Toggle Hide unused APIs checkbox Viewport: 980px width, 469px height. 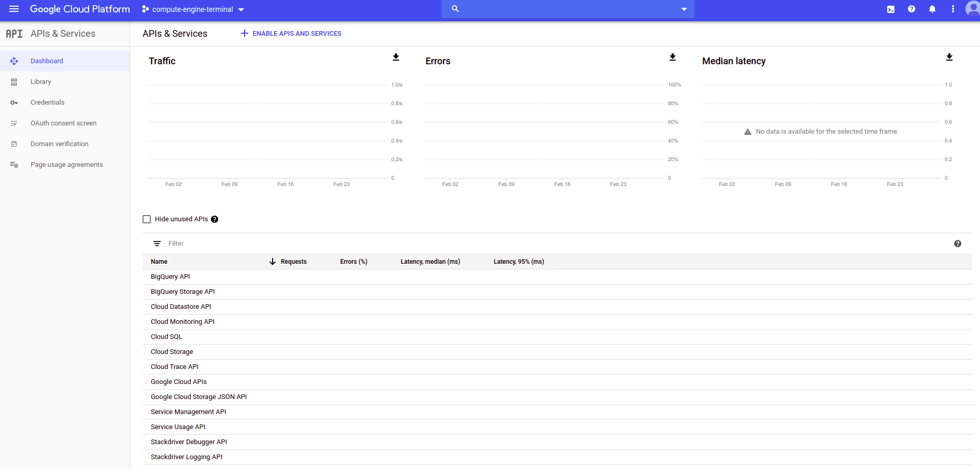[x=147, y=219]
